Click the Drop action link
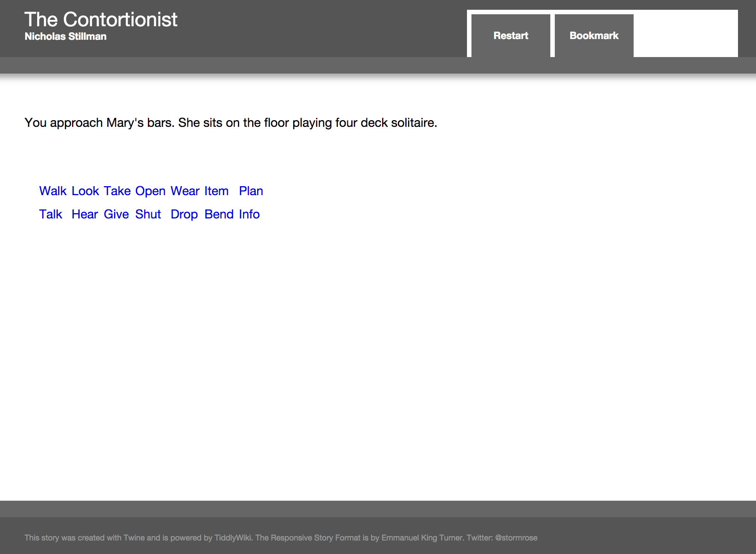Image resolution: width=756 pixels, height=554 pixels. (x=184, y=214)
